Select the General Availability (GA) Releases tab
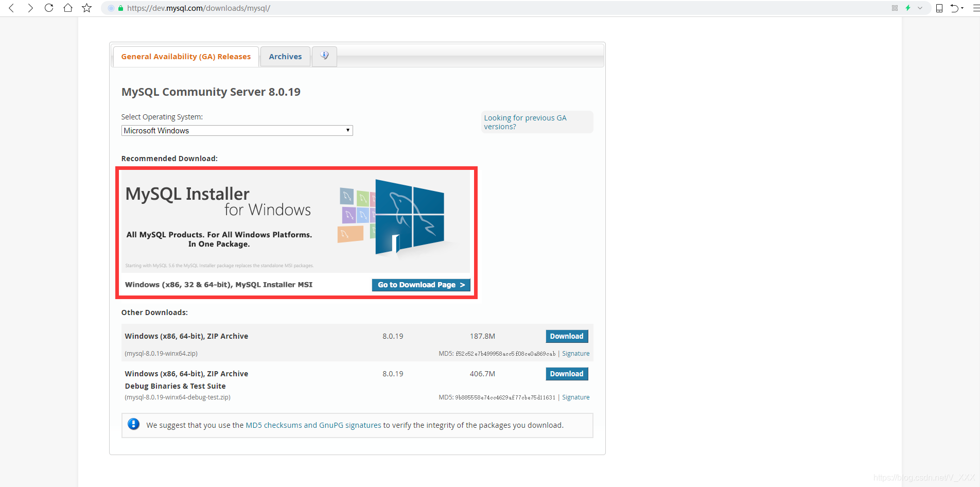This screenshot has width=980, height=487. point(186,57)
